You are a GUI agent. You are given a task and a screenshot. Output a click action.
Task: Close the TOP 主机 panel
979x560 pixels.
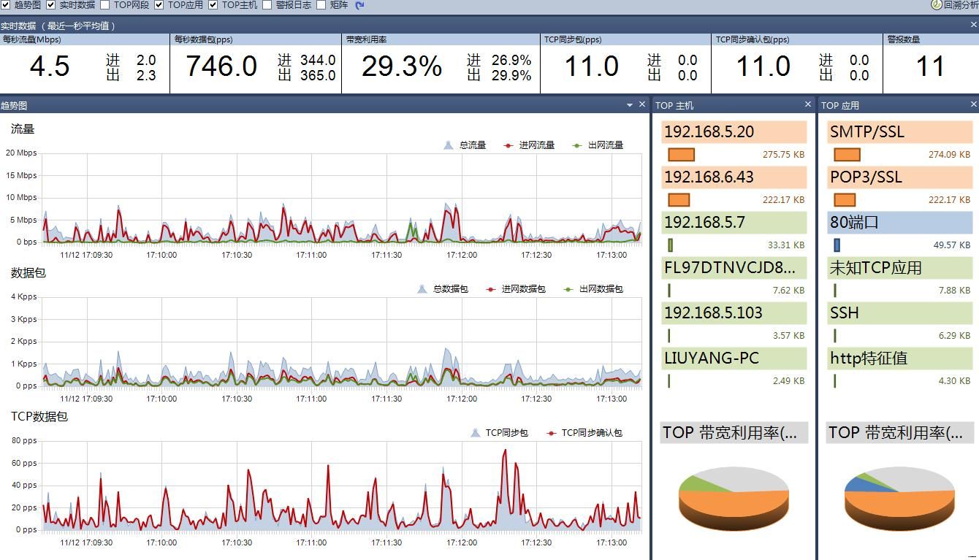click(808, 104)
